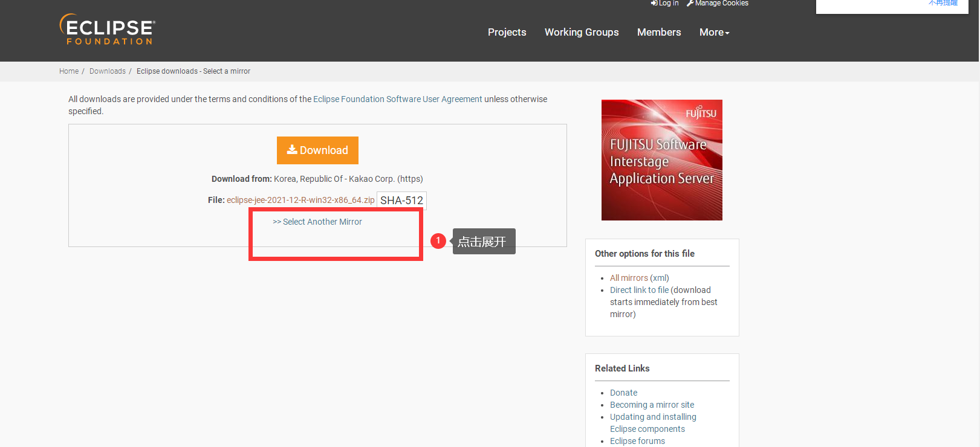Image resolution: width=980 pixels, height=447 pixels.
Task: Click the Direct link to file
Action: (639, 290)
